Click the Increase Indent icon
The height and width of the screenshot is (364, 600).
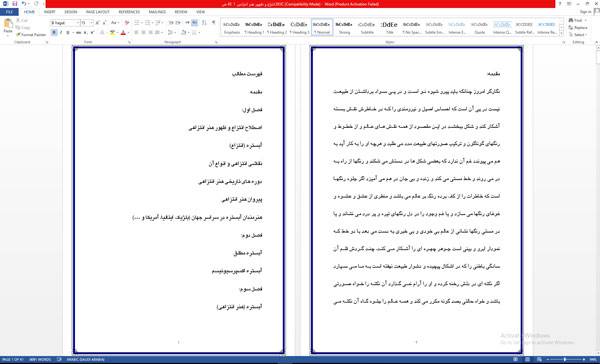(178, 23)
